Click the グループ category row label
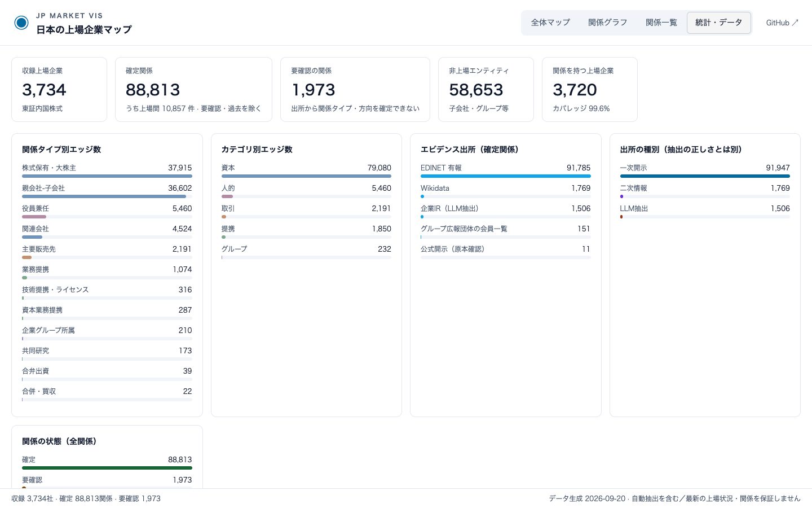 (x=235, y=249)
